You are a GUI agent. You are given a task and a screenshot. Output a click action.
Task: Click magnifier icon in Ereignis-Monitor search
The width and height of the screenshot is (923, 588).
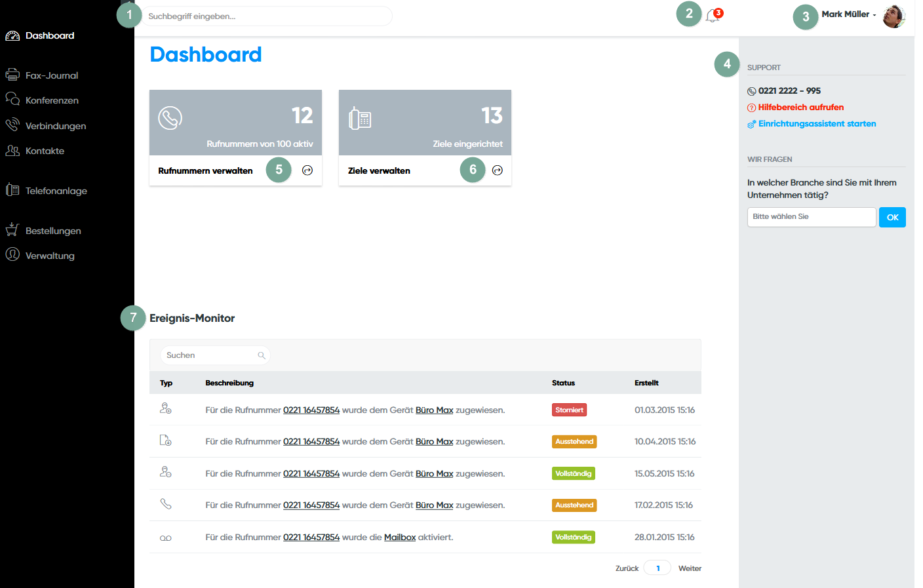click(x=262, y=355)
